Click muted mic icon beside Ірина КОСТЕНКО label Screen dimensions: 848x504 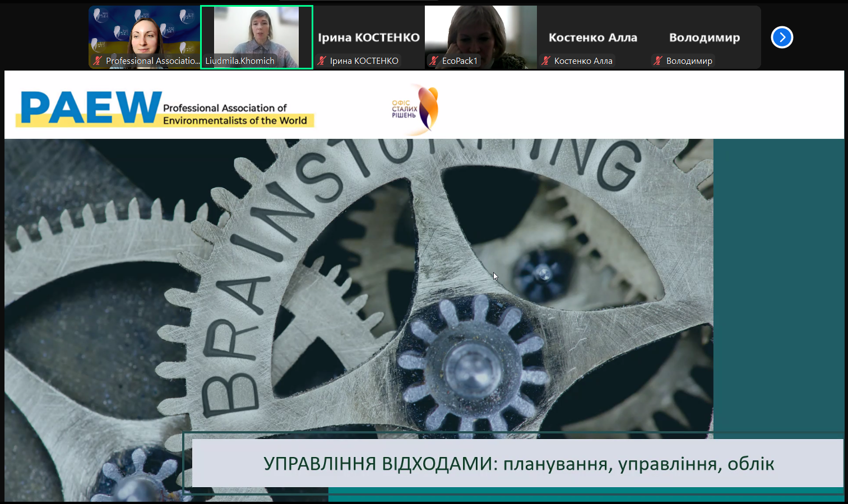(322, 60)
